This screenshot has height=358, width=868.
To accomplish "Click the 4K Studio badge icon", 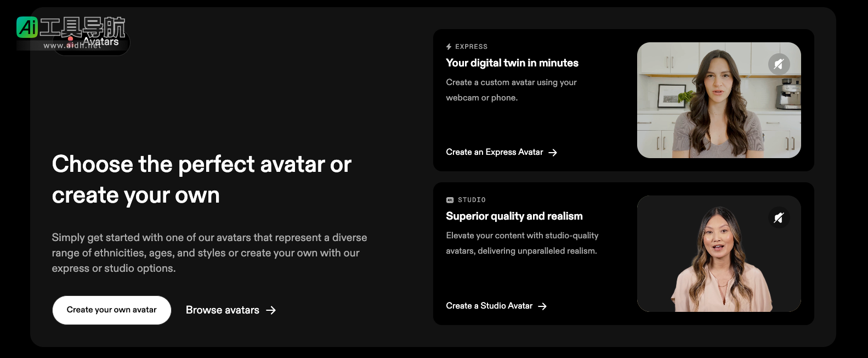I will 450,200.
